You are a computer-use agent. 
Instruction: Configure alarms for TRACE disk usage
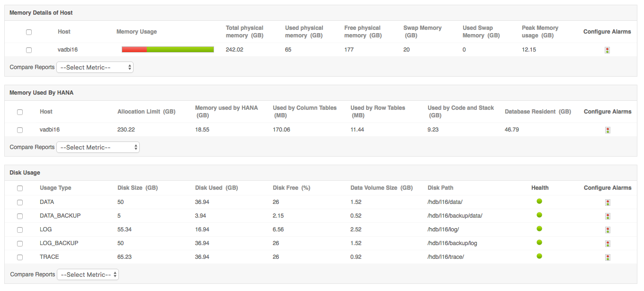coord(608,257)
